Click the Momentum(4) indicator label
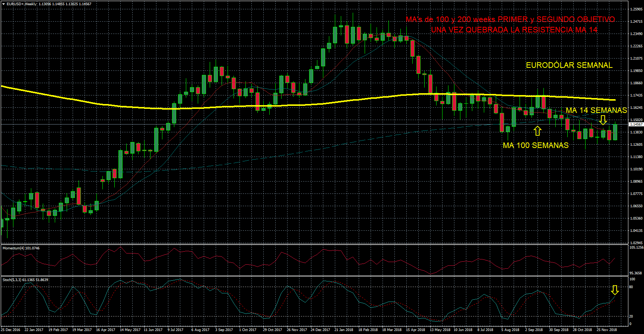644x334 pixels. click(21, 248)
